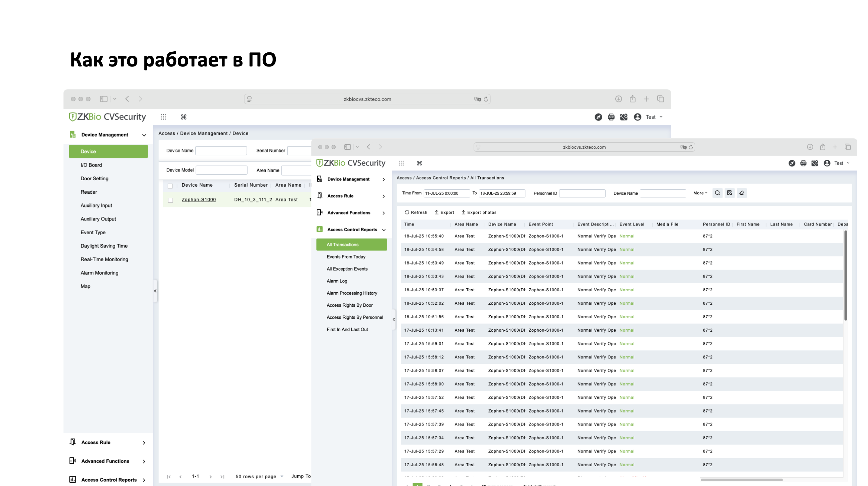The image size is (868, 486).
Task: Open app grid menu in front window
Action: [x=401, y=163]
